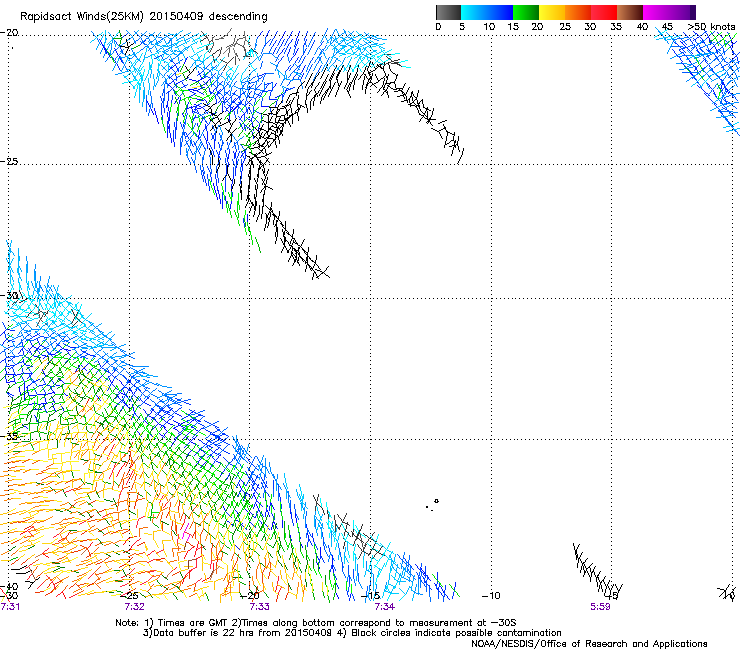740x650 pixels.
Task: Click the blue 10-15 knots legend swatch
Action: 500,12
